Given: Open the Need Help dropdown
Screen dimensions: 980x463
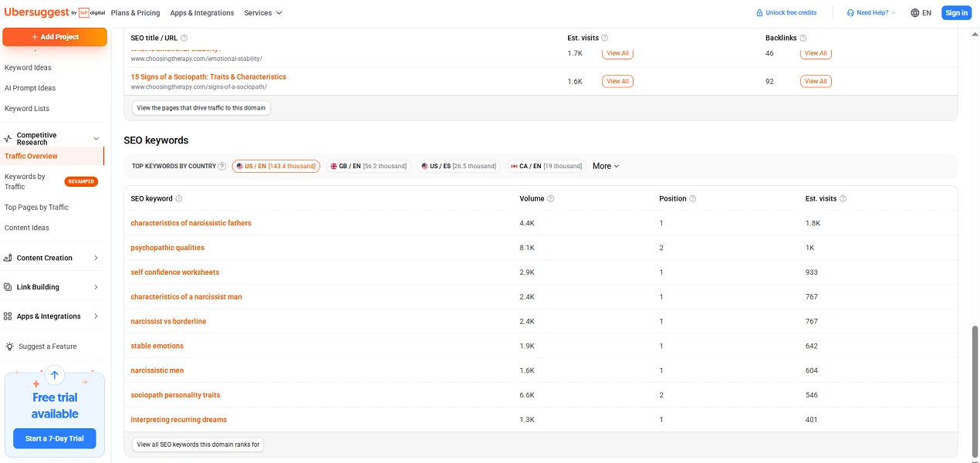Looking at the screenshot, I should coord(871,12).
